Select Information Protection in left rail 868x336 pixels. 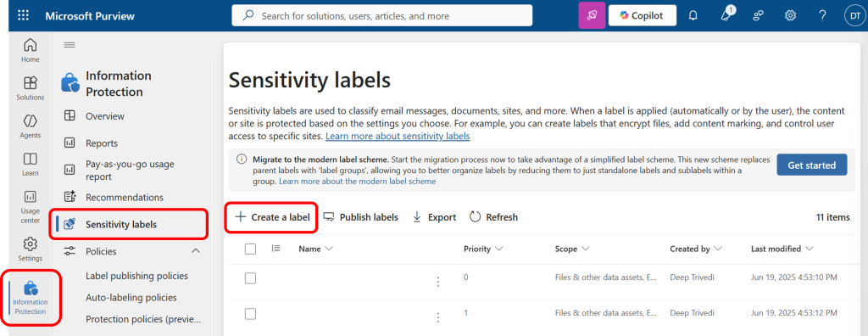coord(31,297)
